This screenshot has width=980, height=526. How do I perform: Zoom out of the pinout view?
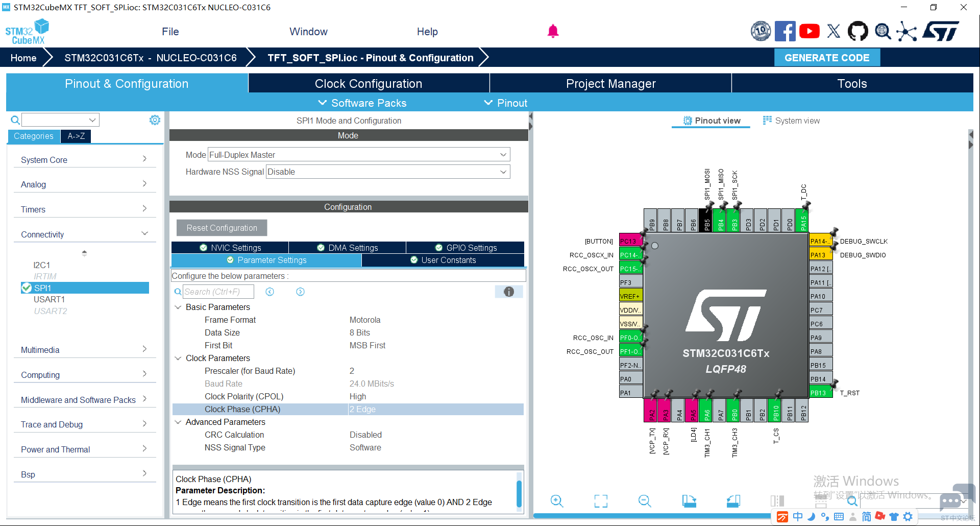click(x=645, y=501)
